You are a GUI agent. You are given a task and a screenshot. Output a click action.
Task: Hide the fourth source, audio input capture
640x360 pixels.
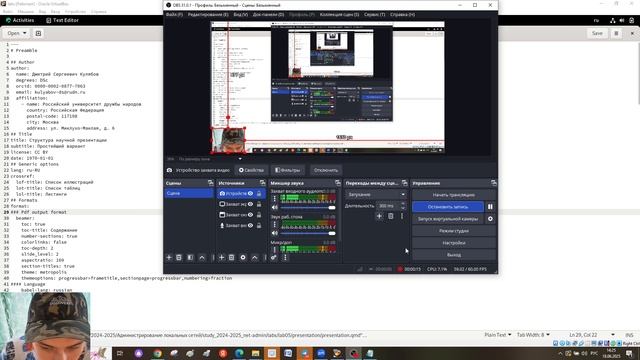(250, 225)
